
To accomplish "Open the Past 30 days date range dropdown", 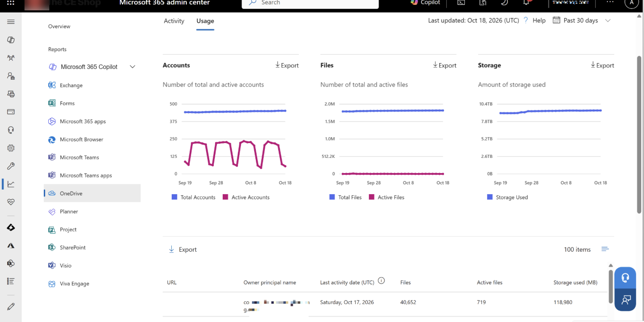I will 582,21.
